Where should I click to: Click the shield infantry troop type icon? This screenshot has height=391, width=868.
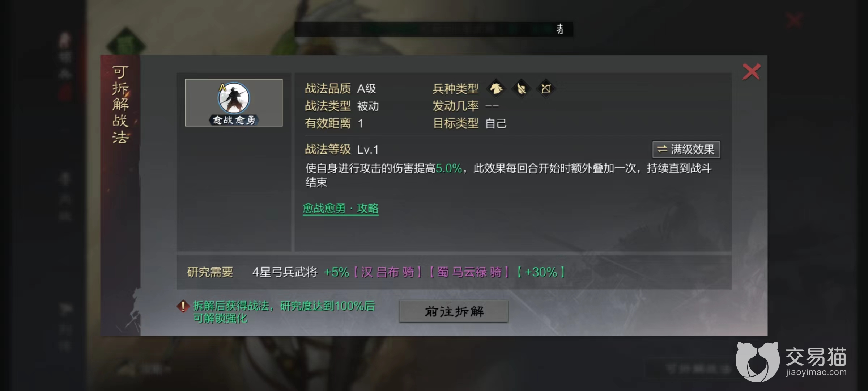(x=521, y=88)
